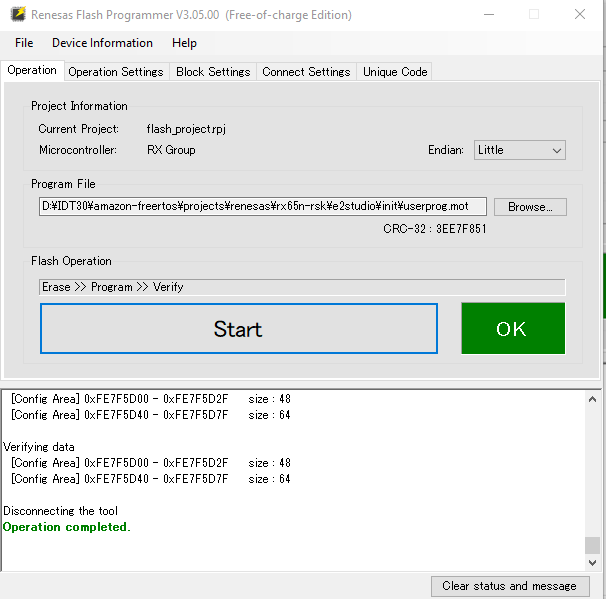Minimize the Flash Programmer window

(x=488, y=15)
